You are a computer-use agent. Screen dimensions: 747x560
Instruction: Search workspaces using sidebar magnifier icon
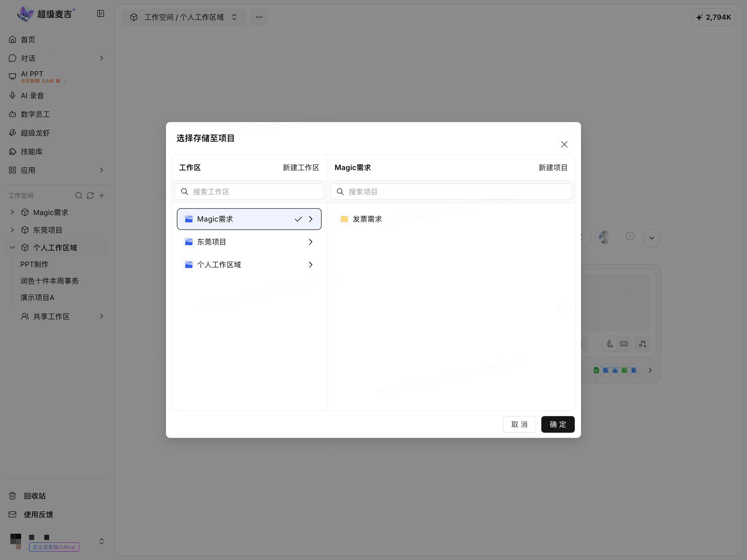79,196
